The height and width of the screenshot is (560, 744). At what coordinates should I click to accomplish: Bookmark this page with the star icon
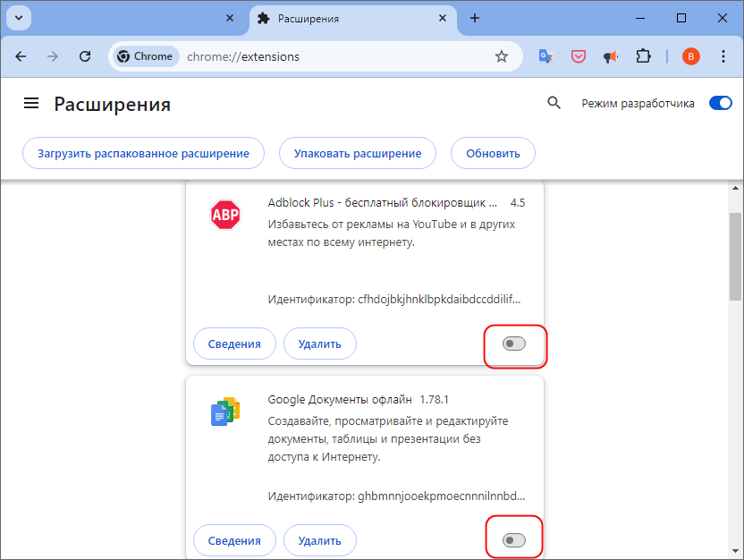click(x=502, y=56)
